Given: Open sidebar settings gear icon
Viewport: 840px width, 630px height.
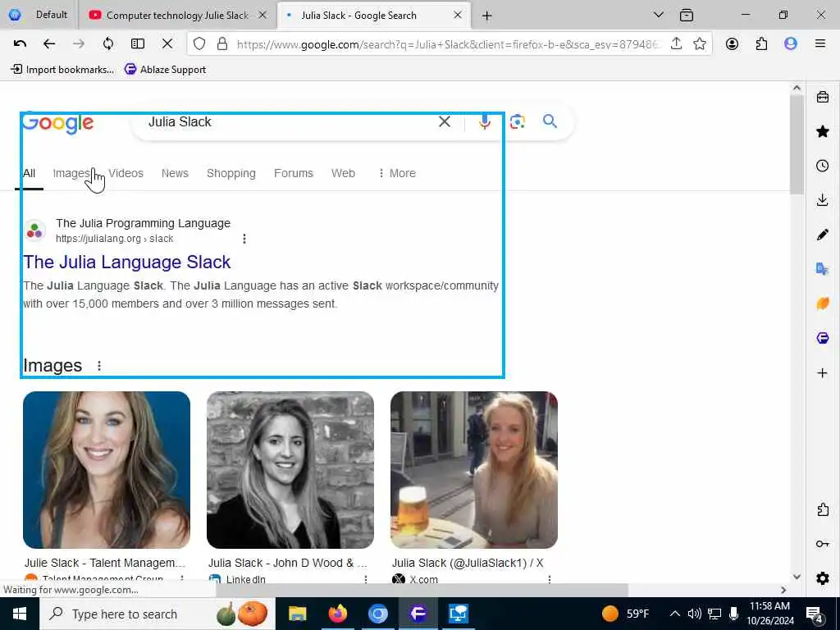Looking at the screenshot, I should tap(823, 578).
